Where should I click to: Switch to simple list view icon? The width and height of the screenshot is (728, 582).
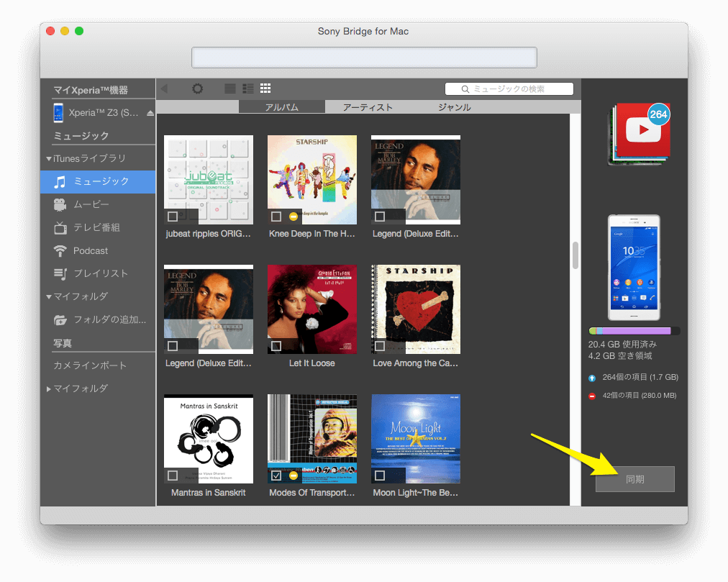pyautogui.click(x=229, y=88)
